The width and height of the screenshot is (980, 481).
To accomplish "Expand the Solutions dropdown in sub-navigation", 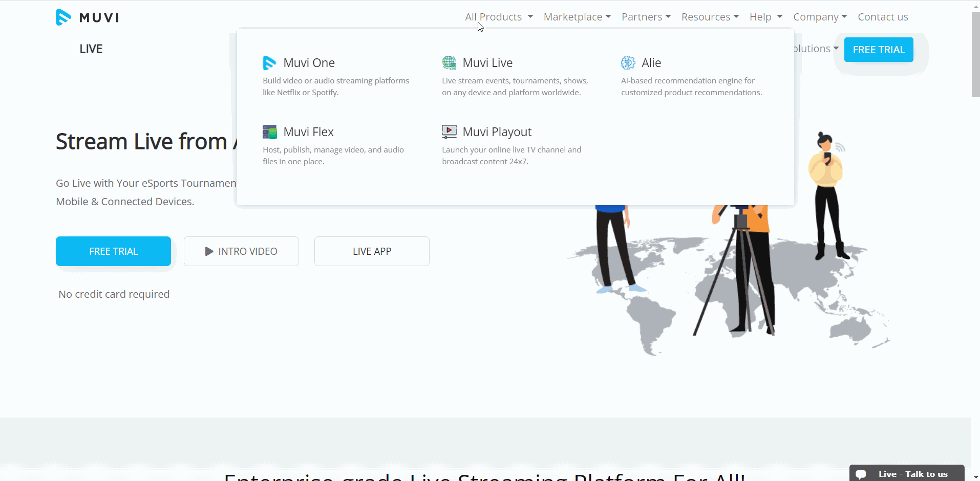I will 816,49.
